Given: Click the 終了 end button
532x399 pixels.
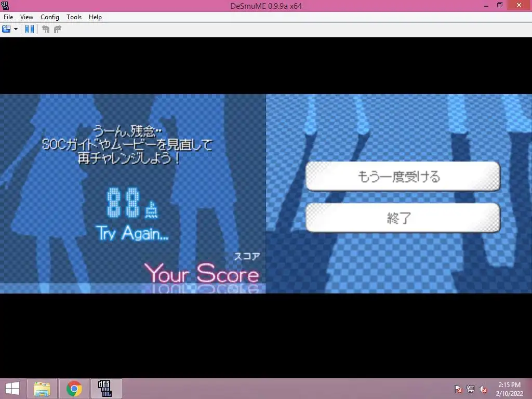Looking at the screenshot, I should pos(403,218).
